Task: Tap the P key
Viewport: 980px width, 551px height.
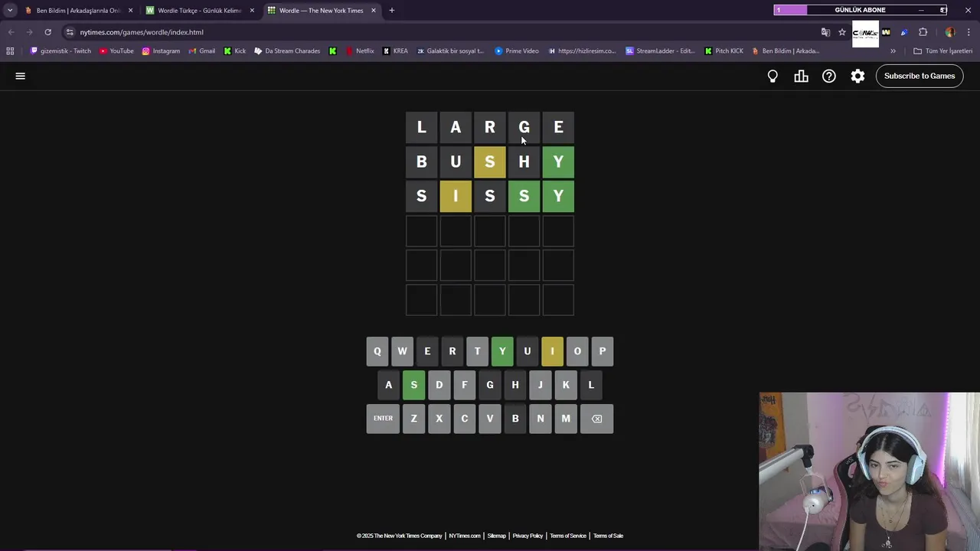Action: [x=603, y=351]
